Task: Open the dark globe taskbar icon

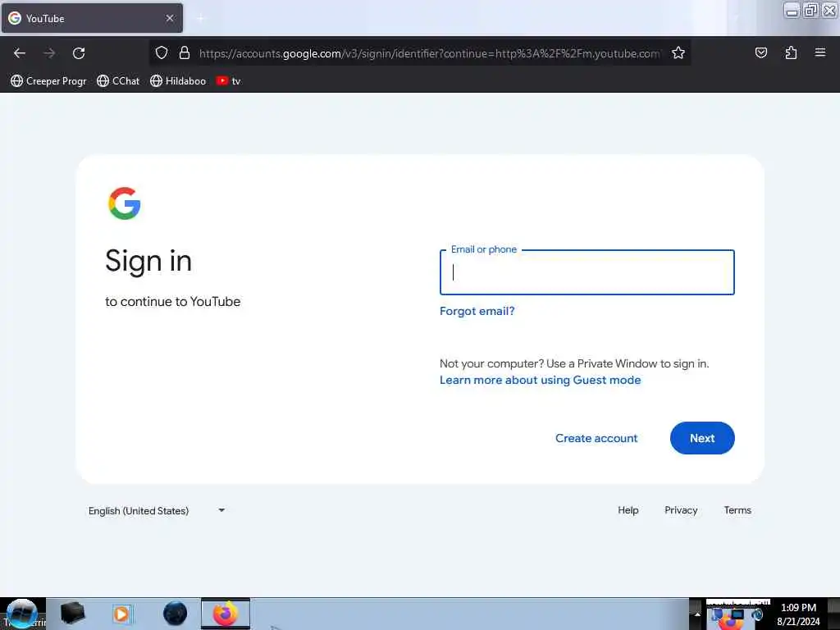Action: click(175, 614)
